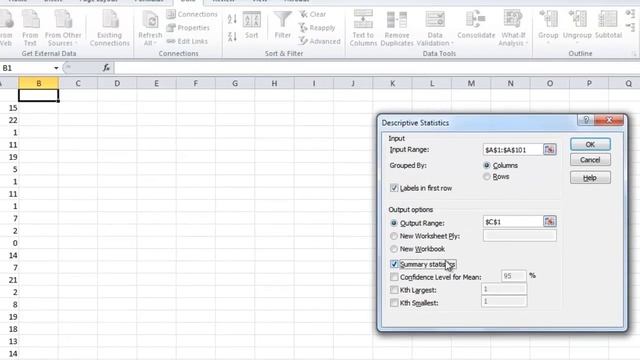Click the From Text import icon
The width and height of the screenshot is (640, 360).
coord(30,28)
